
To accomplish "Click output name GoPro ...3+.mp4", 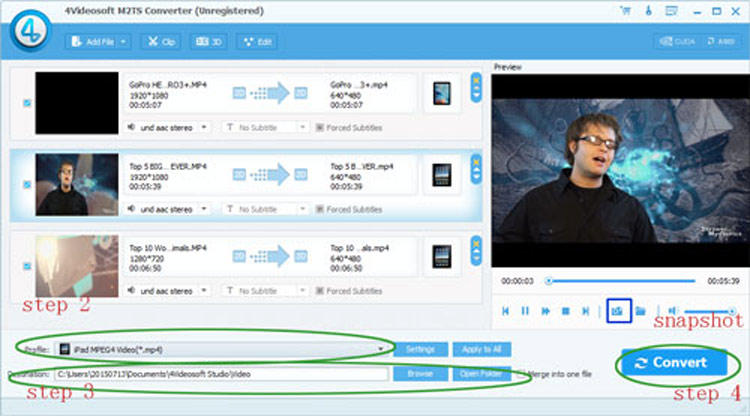I will (359, 85).
